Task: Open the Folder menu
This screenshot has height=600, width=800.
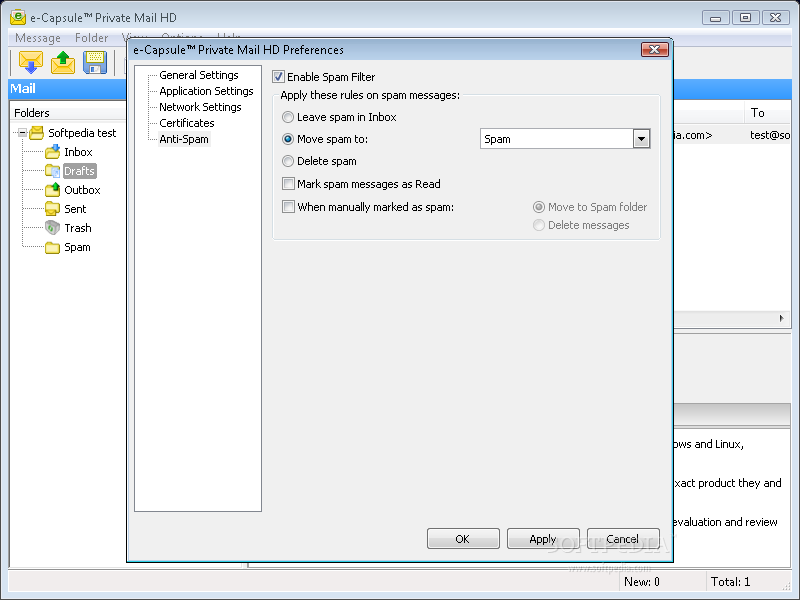Action: [x=91, y=38]
